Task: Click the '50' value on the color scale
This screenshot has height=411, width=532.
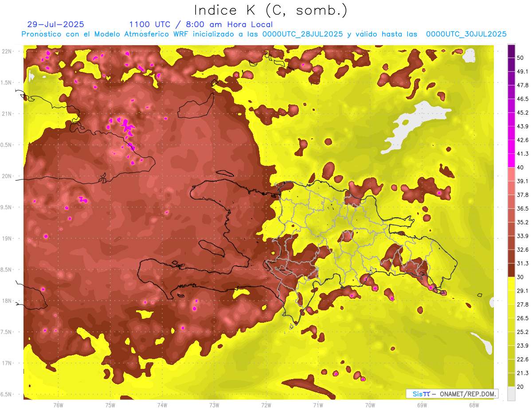Action: click(521, 58)
